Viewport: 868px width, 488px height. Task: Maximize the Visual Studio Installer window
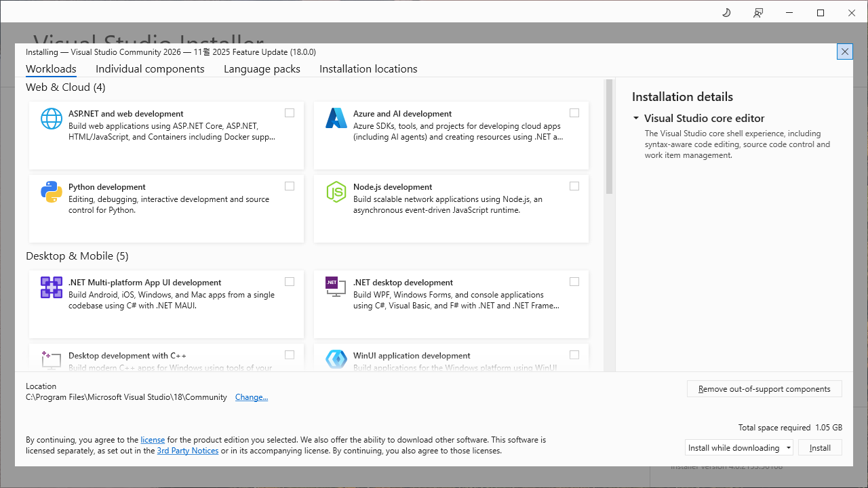821,13
